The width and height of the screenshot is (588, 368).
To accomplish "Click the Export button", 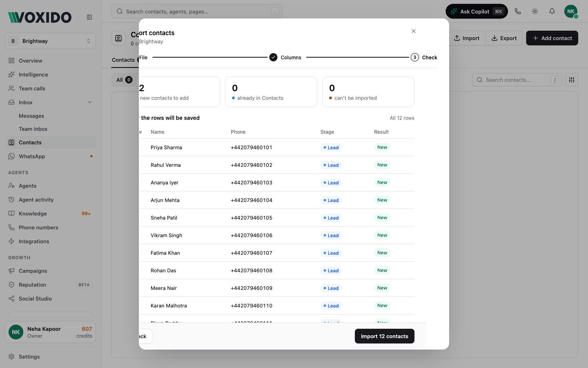I will pos(504,38).
